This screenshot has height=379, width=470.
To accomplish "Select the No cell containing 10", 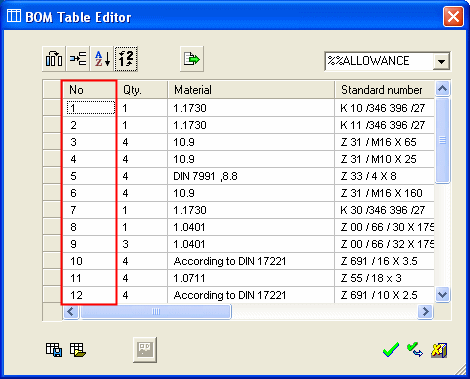I will coord(90,261).
